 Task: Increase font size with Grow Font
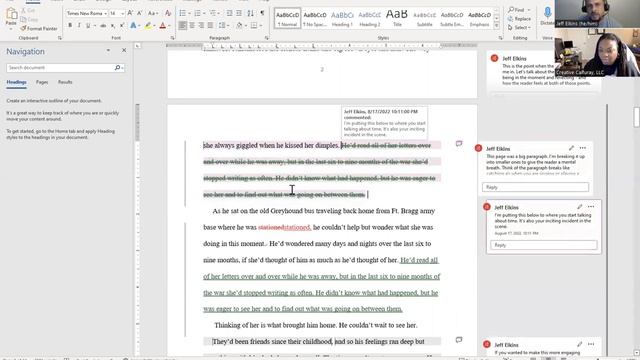tap(130, 13)
